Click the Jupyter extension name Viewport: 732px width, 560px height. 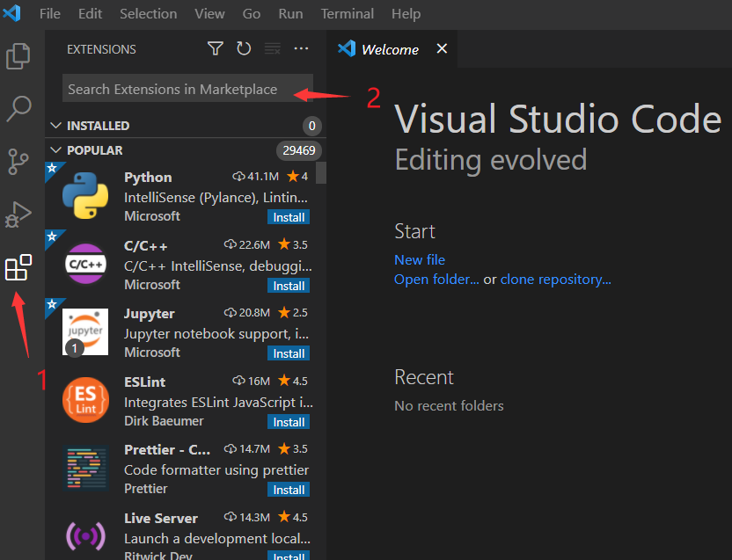point(150,314)
